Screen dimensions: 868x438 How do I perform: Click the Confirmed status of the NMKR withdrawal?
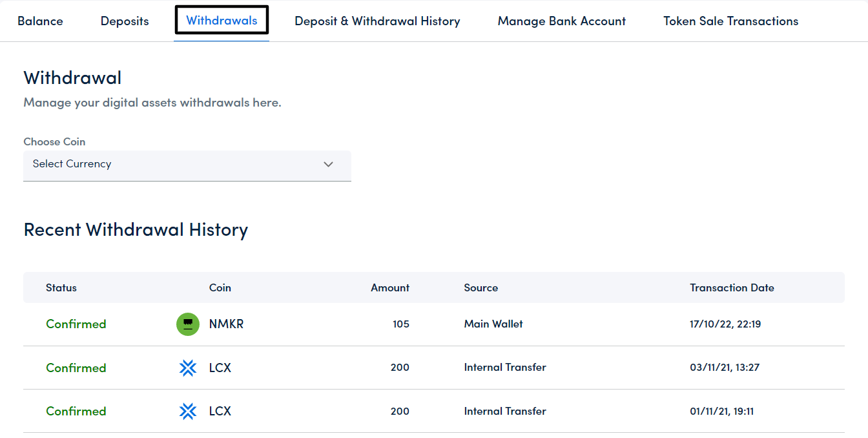76,324
